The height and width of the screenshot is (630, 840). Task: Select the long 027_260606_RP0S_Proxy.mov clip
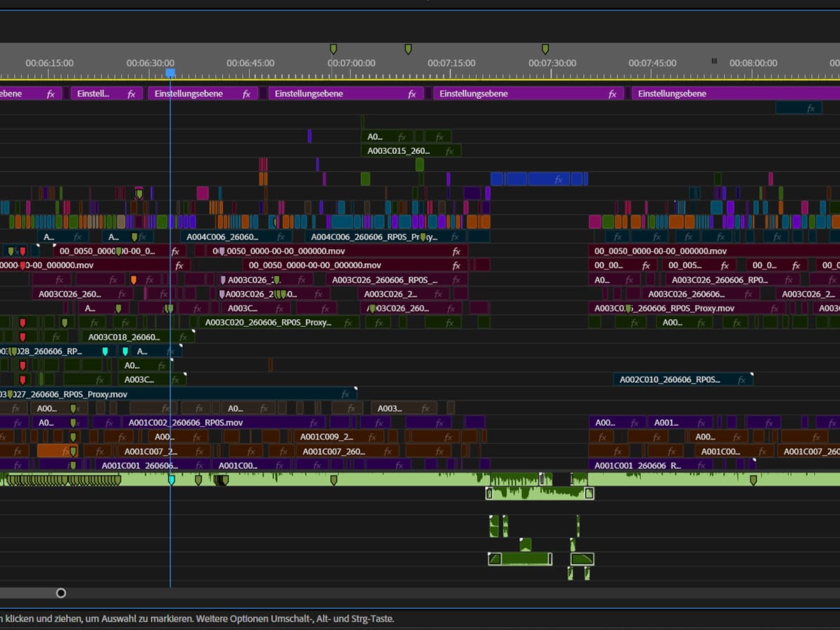pyautogui.click(x=178, y=394)
